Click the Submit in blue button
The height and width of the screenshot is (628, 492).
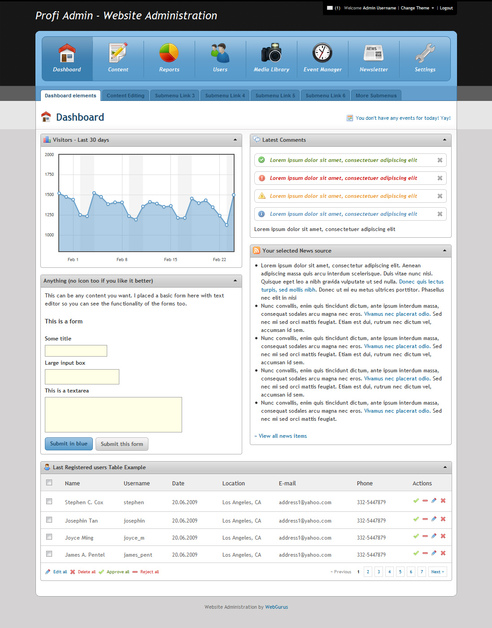69,444
